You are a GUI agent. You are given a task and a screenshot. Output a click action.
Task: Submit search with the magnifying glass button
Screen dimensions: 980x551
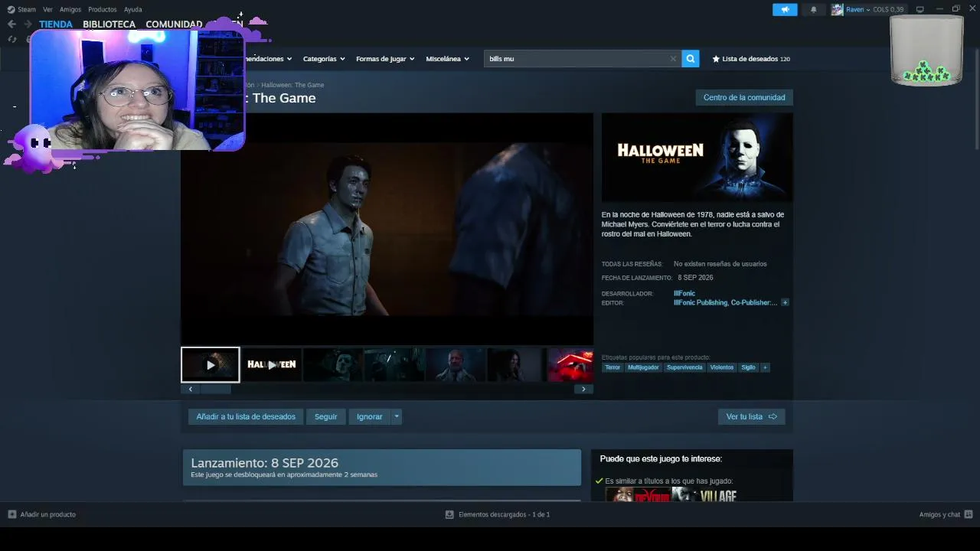tap(691, 59)
